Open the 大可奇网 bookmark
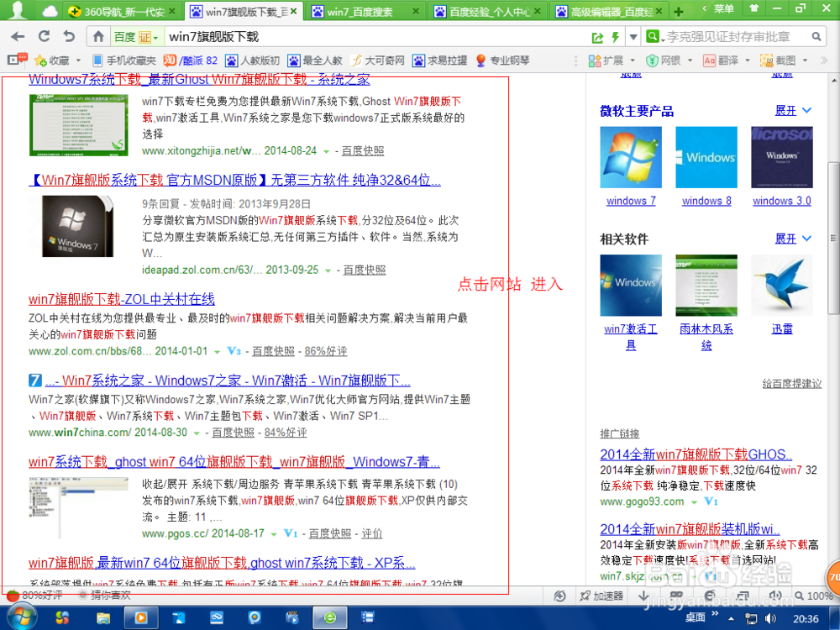840x630 pixels. pos(377,60)
